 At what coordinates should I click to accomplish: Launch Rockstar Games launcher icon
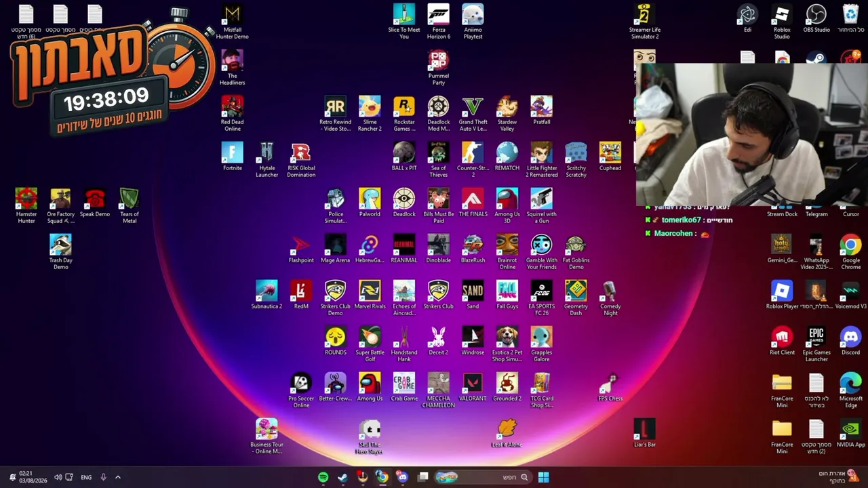coord(404,114)
